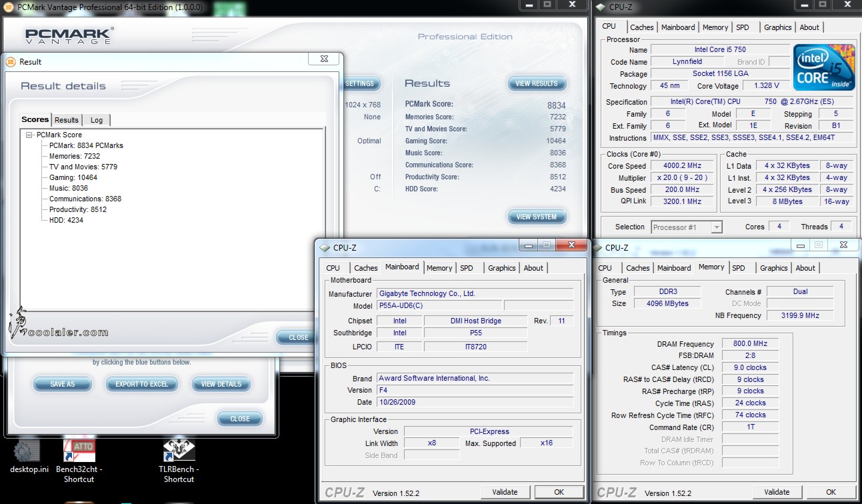Open SPD tab in top-right CPU-Z
The height and width of the screenshot is (504, 862).
click(x=743, y=27)
